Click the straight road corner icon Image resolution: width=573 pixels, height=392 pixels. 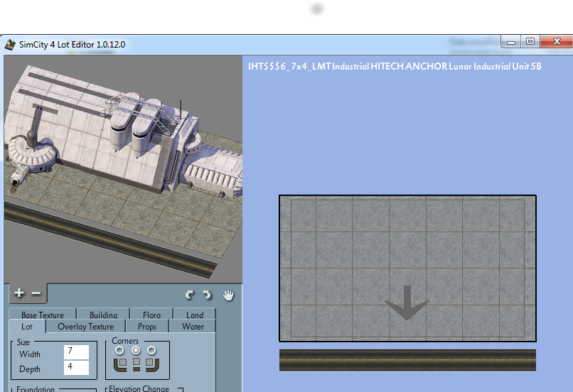[136, 364]
